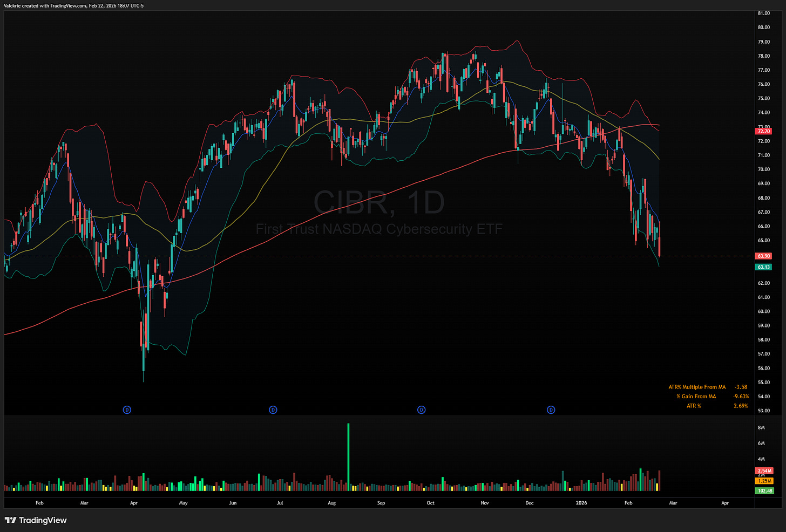Click the 8M volume axis label
The width and height of the screenshot is (786, 532).
pyautogui.click(x=761, y=427)
